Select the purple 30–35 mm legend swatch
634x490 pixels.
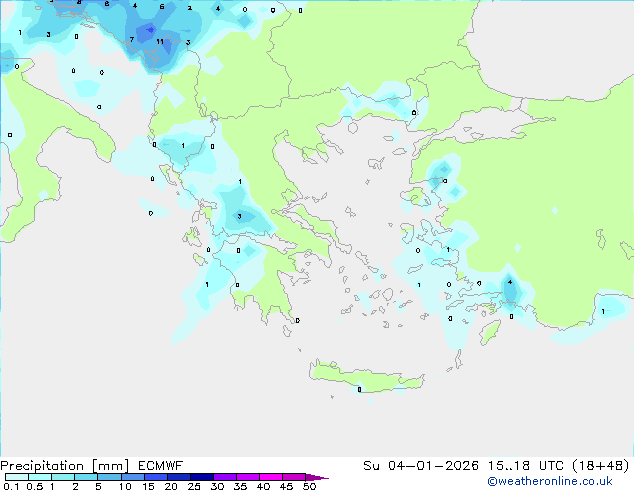(x=224, y=477)
